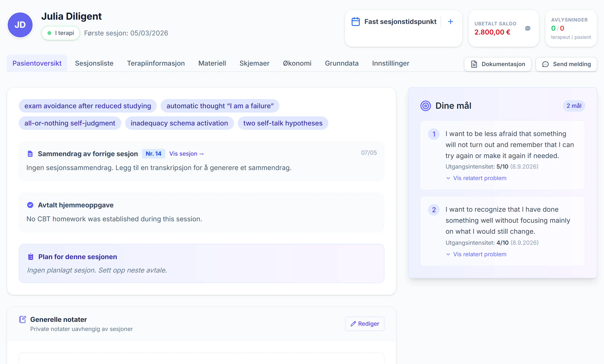Click the Dokumentasjon button
Screen dimensions: 604x364
tap(498, 64)
